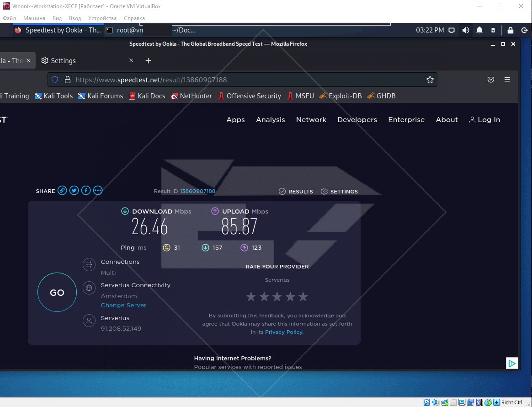Click Log In on Speedtest

click(484, 120)
